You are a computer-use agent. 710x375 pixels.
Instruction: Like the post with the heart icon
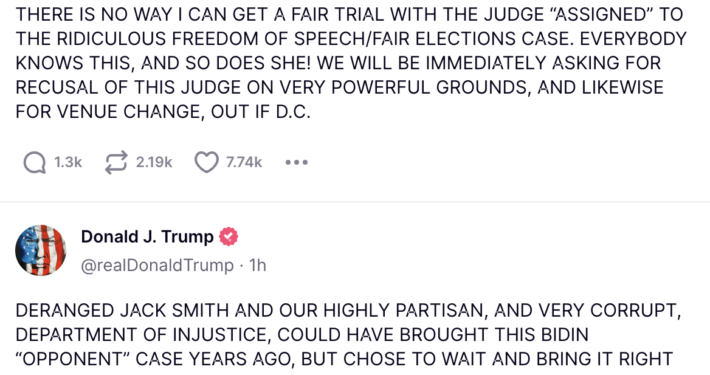click(206, 162)
